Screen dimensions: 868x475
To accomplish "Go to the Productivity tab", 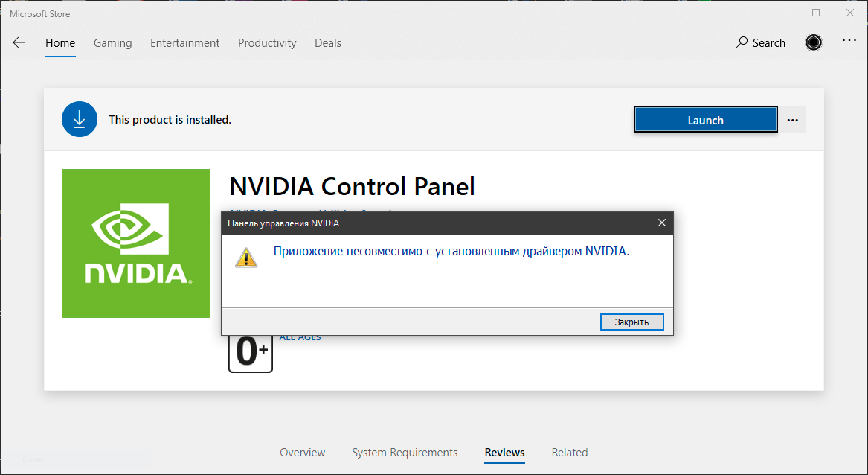I will click(x=267, y=43).
